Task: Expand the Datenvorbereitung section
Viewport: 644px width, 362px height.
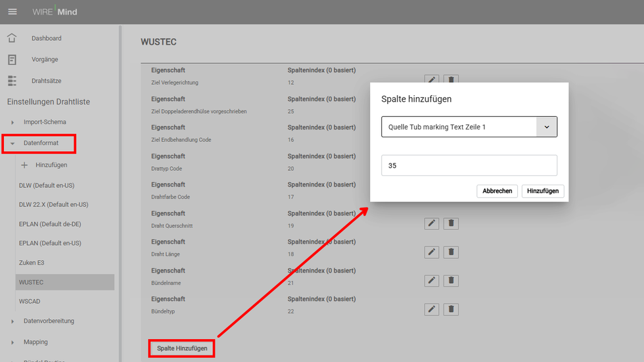Action: 12,321
